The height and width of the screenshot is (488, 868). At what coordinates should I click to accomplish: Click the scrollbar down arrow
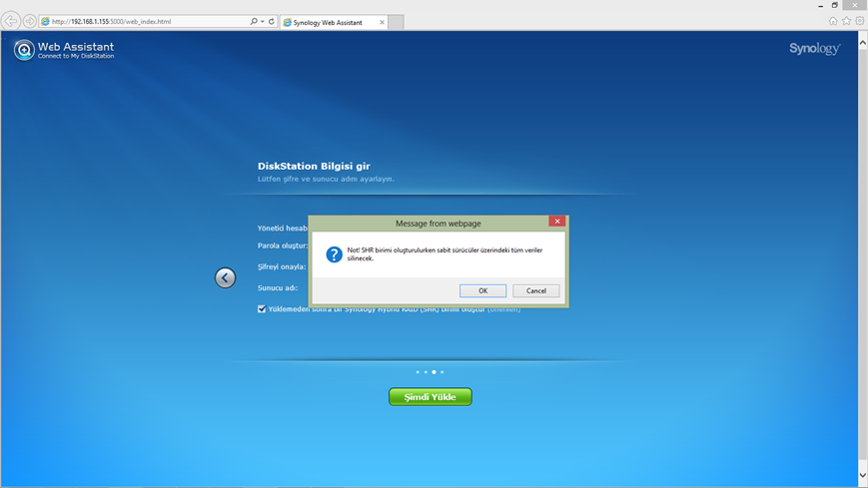tap(862, 475)
